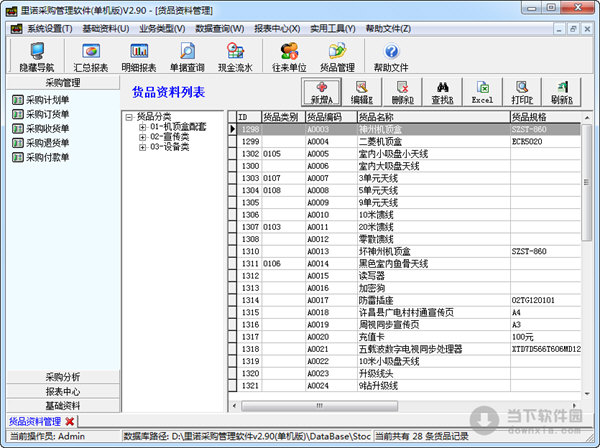Collapse the 货品分类 root tree node

pyautogui.click(x=129, y=117)
